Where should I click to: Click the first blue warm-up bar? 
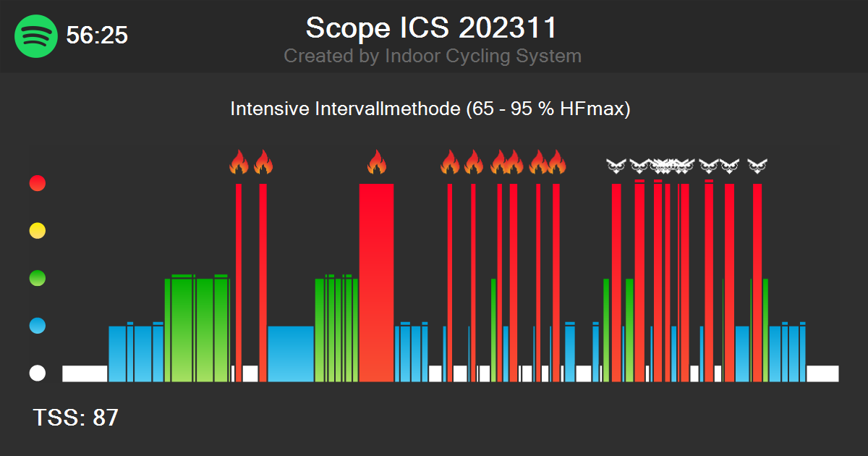tap(116, 355)
